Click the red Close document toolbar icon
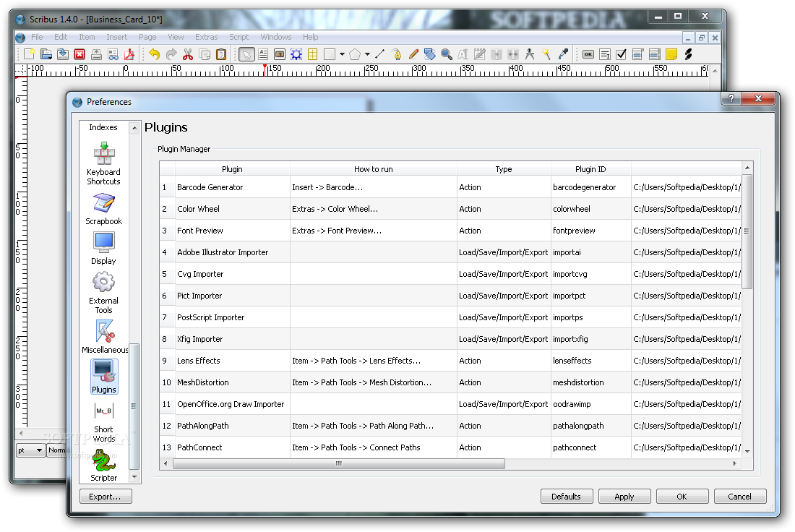Screen dimensions: 795x532 pos(79,54)
